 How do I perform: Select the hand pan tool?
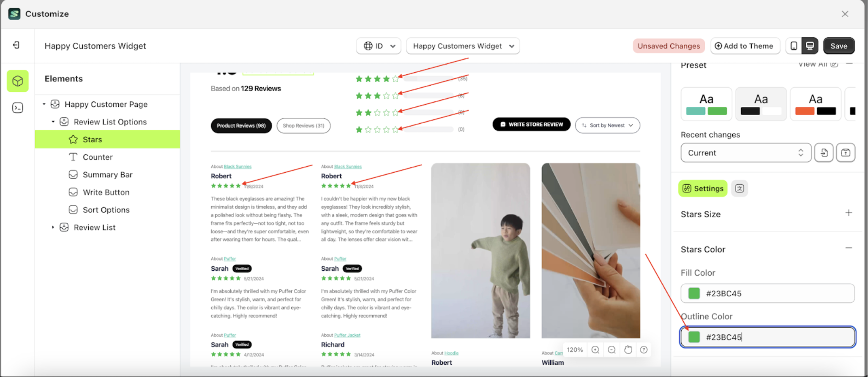pos(628,350)
